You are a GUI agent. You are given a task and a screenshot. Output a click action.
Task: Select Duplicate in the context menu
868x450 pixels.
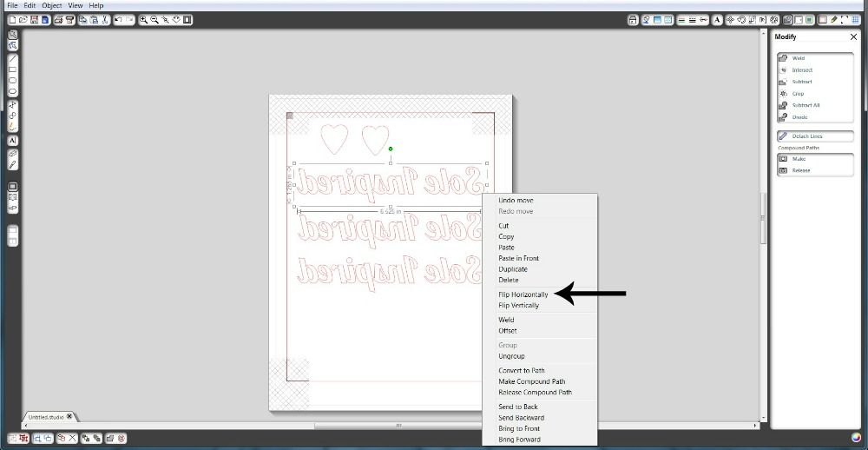click(512, 269)
